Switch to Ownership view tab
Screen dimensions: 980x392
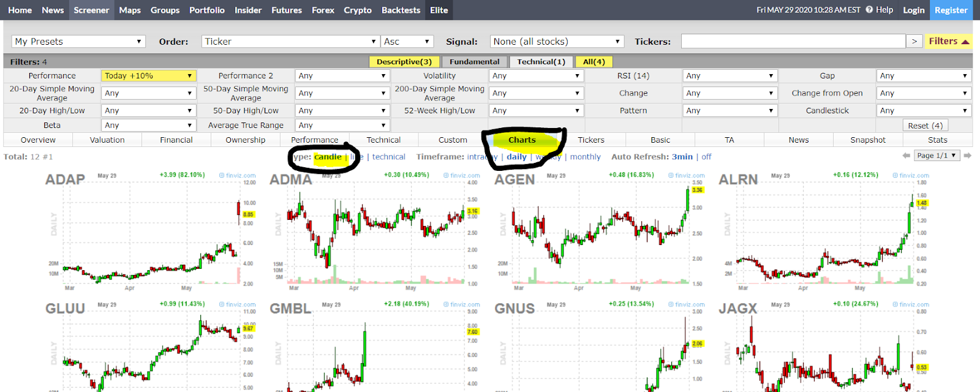[x=246, y=140]
